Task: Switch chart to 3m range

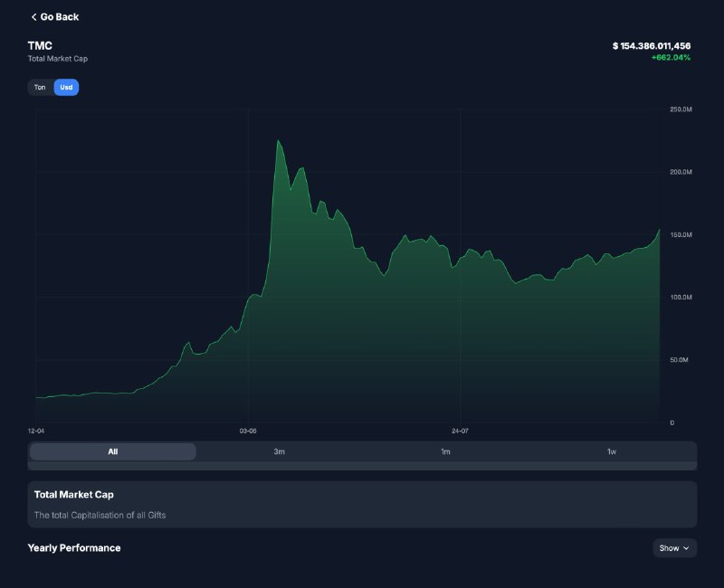Action: point(279,451)
